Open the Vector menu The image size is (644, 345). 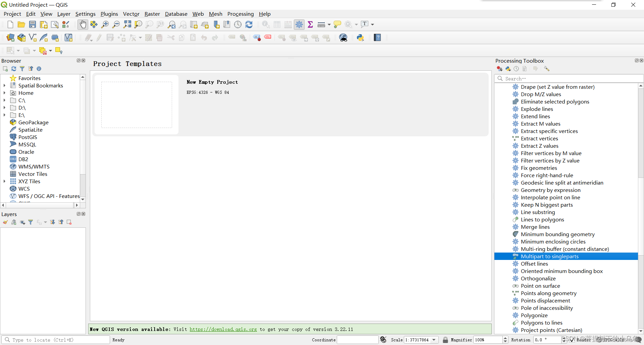[131, 14]
